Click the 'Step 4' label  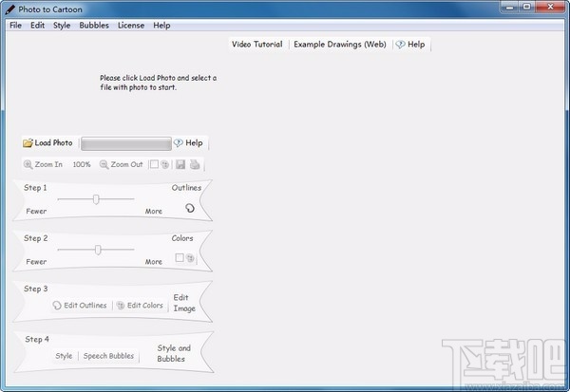pos(37,339)
